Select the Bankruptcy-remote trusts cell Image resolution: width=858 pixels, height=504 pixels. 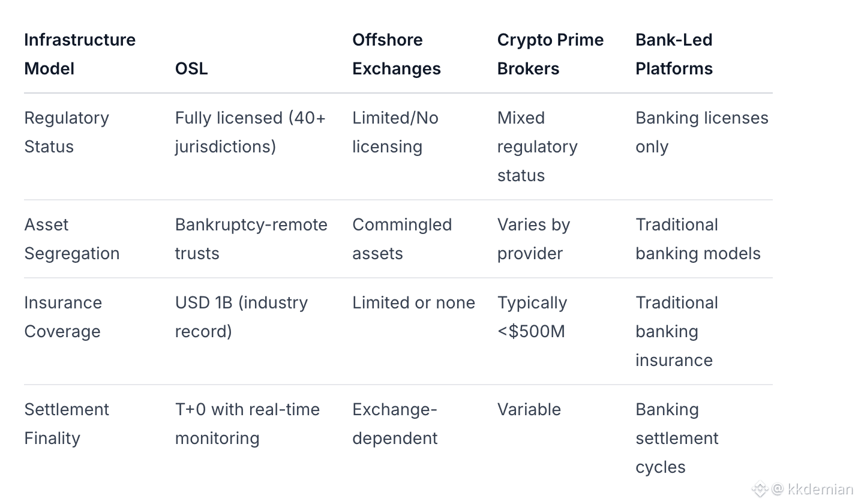coord(251,239)
